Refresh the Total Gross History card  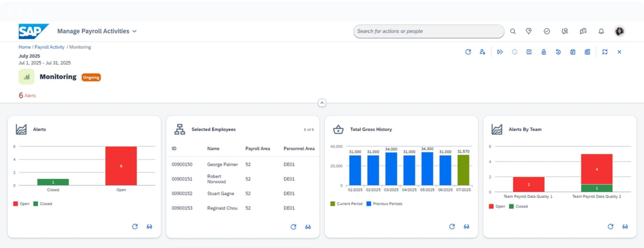click(x=452, y=226)
